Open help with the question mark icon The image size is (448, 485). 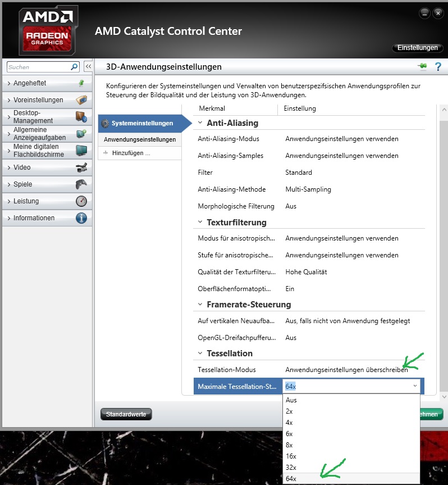click(x=438, y=66)
